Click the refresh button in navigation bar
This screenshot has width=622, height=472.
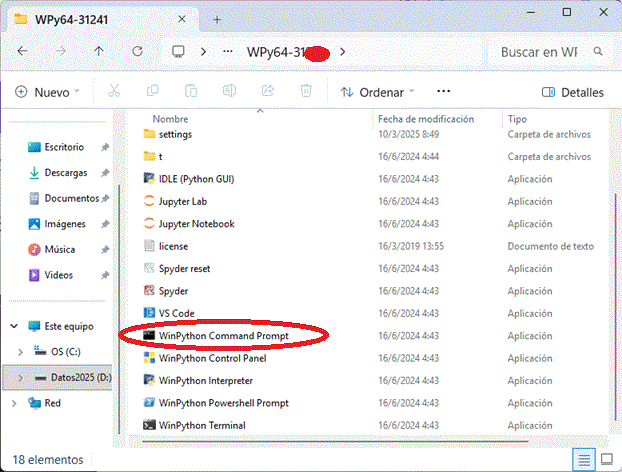click(136, 51)
